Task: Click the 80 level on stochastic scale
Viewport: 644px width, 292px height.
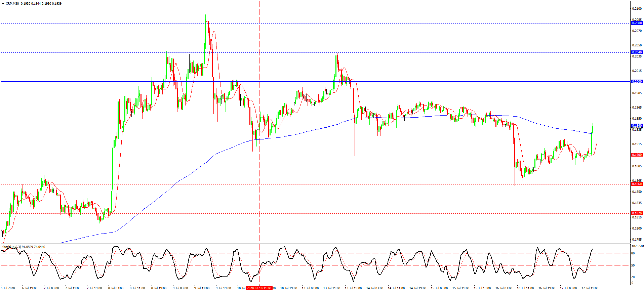Action: 633,253
